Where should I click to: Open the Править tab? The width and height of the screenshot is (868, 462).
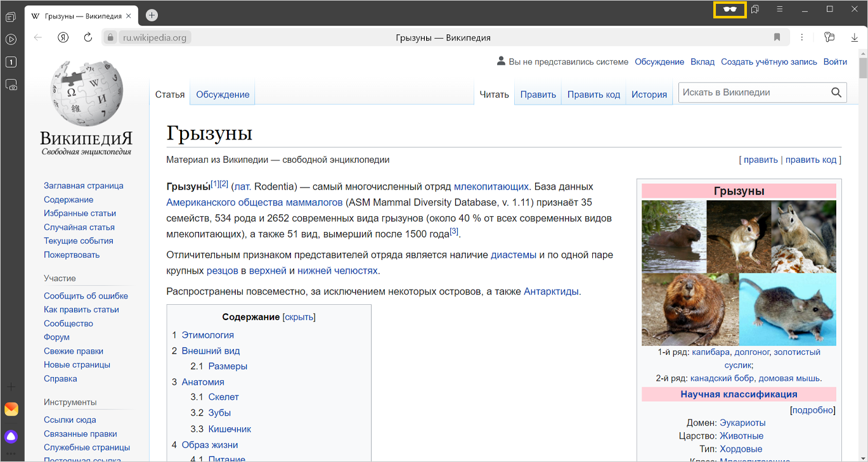click(538, 94)
